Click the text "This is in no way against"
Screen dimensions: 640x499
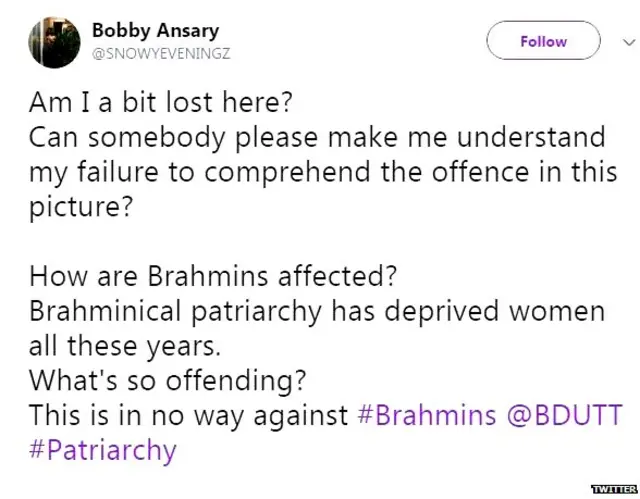[x=188, y=414]
